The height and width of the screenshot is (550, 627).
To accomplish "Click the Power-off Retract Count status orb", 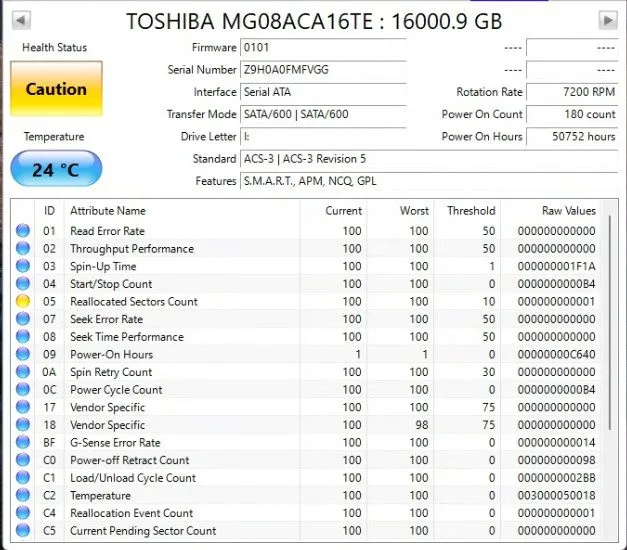I will coord(23,460).
